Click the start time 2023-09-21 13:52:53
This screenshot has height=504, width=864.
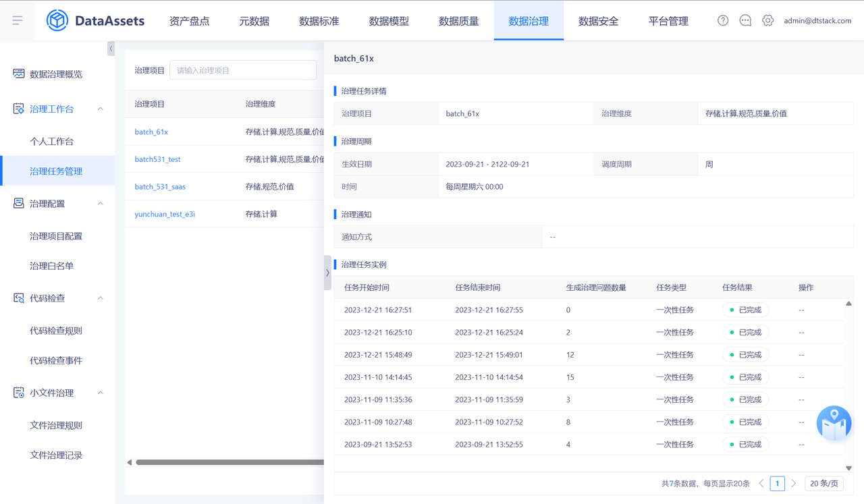click(x=378, y=445)
